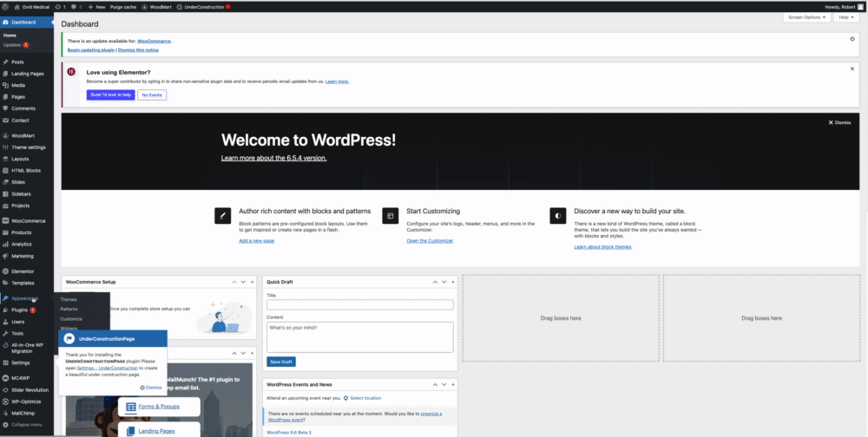Dismiss the Welcome to WordPress panel

click(839, 122)
